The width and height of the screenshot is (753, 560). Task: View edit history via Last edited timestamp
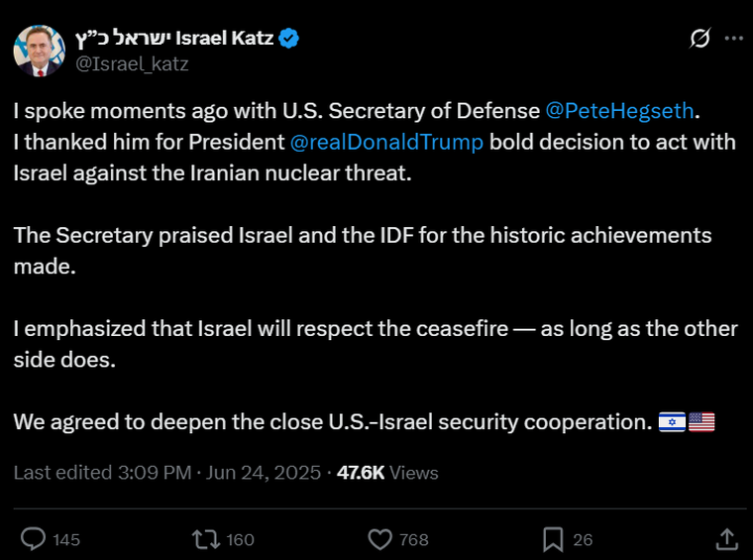coord(102,473)
